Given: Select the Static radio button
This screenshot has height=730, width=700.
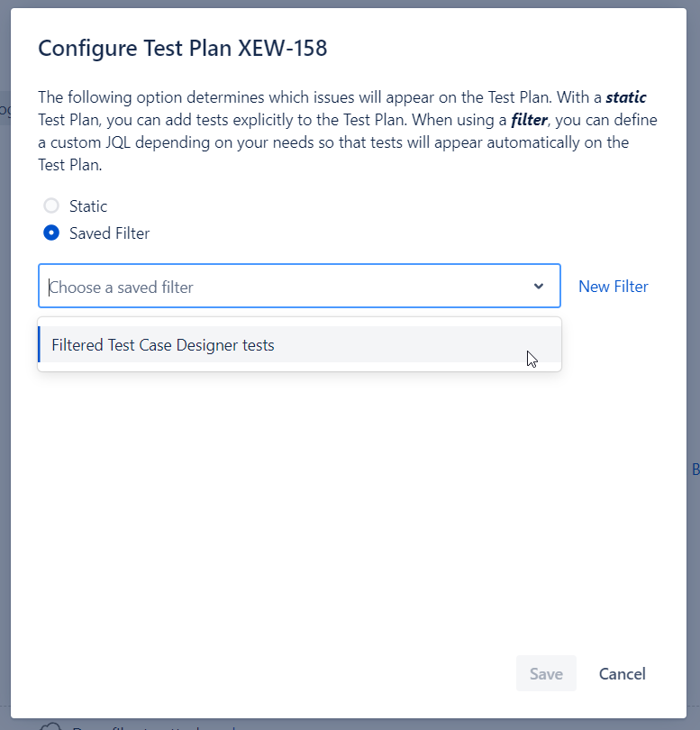Looking at the screenshot, I should click(x=51, y=205).
